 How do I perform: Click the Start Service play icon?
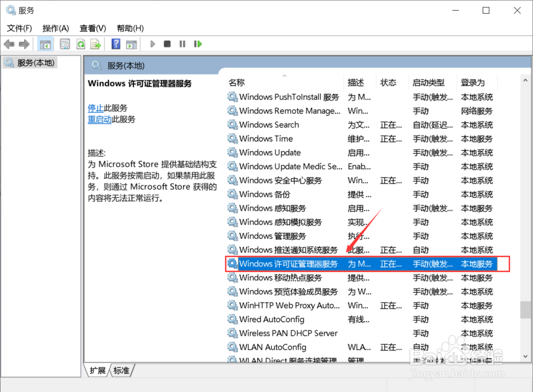pyautogui.click(x=152, y=44)
